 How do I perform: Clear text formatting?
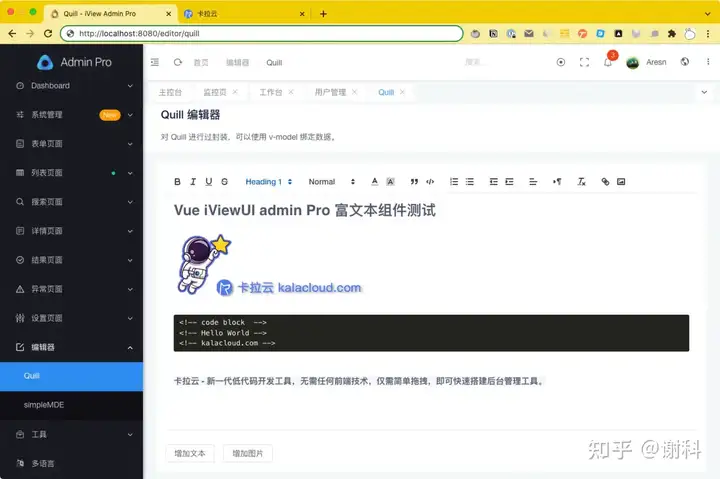click(x=581, y=181)
